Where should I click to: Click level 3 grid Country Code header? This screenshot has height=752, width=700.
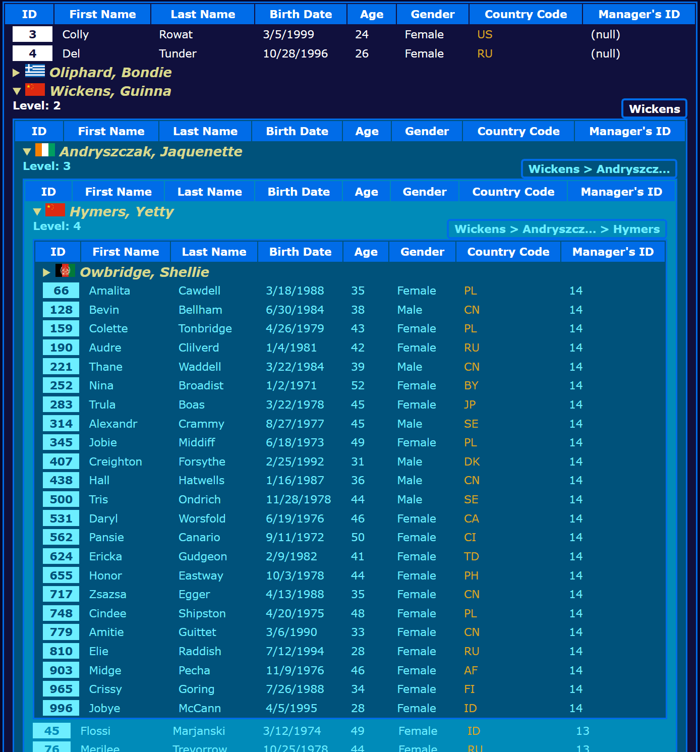513,192
